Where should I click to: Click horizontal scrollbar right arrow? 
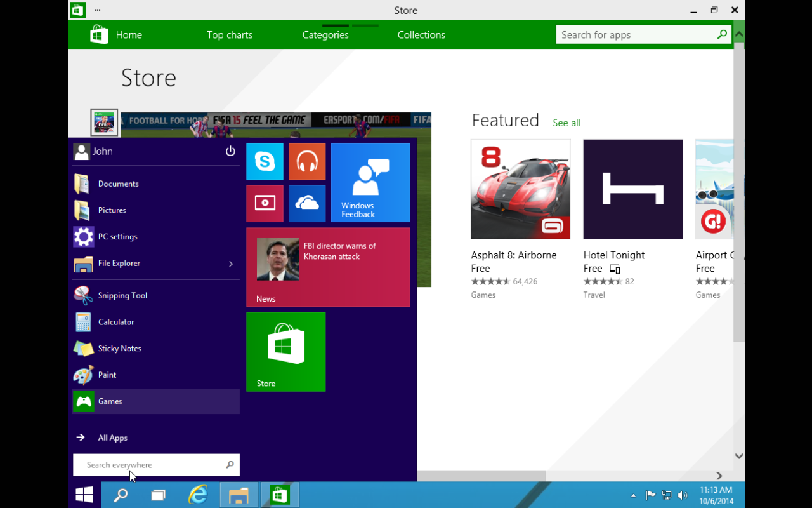(719, 476)
